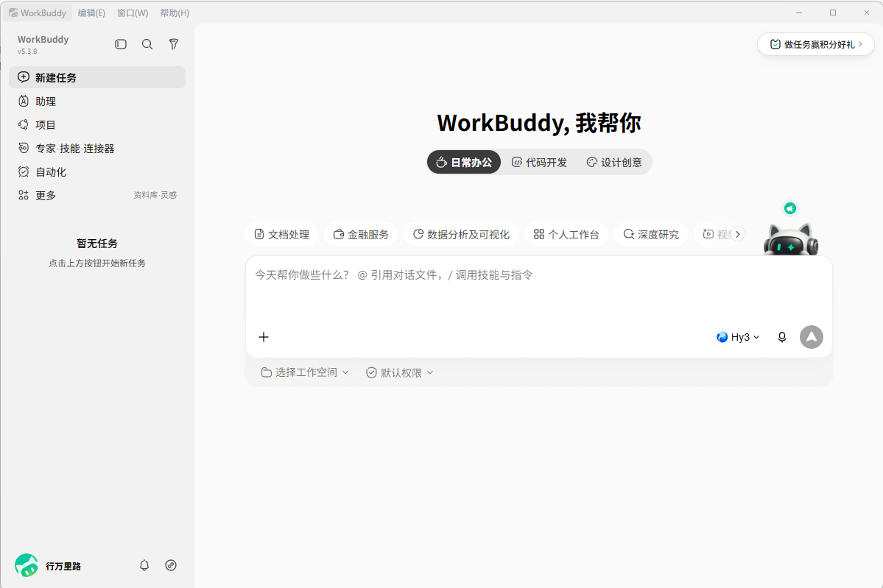The width and height of the screenshot is (883, 588).
Task: Open the WorkBuddy menu bar item
Action: [x=38, y=13]
